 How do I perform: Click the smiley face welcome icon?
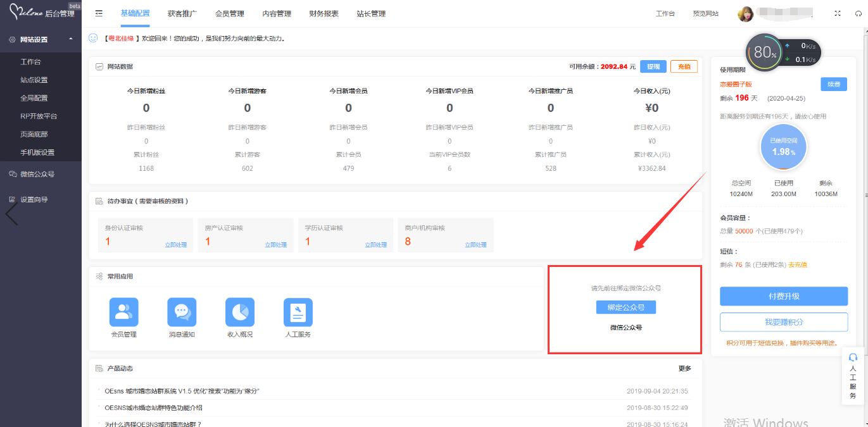click(94, 38)
